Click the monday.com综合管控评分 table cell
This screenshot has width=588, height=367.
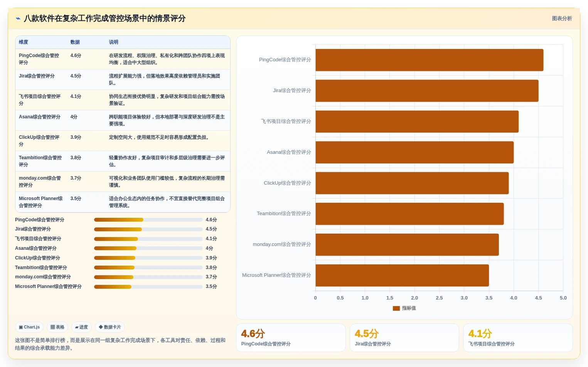pyautogui.click(x=40, y=182)
